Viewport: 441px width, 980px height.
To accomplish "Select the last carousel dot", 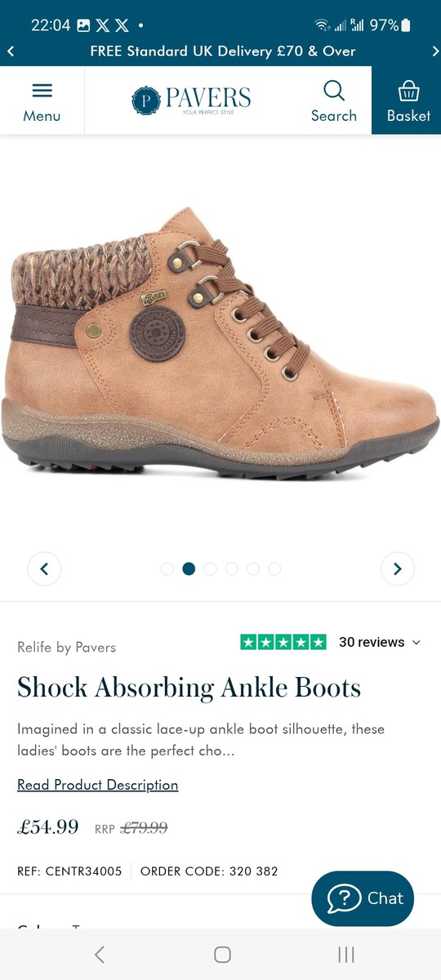I will [x=274, y=568].
